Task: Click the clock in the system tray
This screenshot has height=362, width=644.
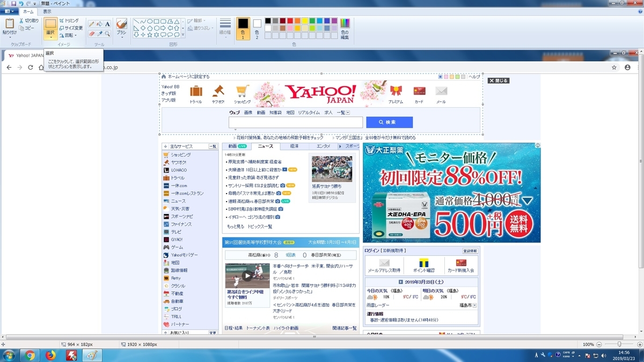Action: coord(623,355)
